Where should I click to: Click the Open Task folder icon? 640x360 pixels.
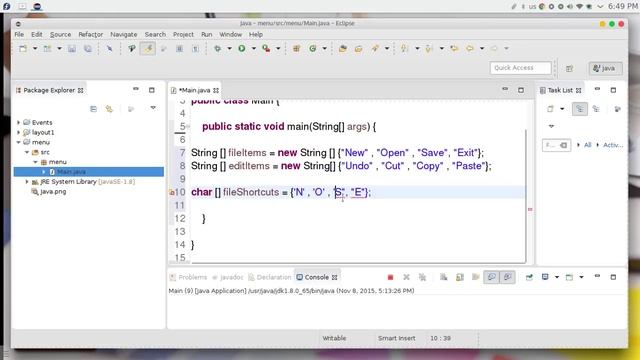coord(358,49)
